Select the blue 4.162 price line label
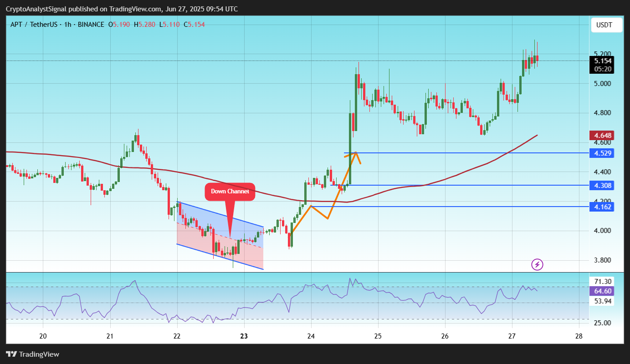This screenshot has width=630, height=364. 603,207
